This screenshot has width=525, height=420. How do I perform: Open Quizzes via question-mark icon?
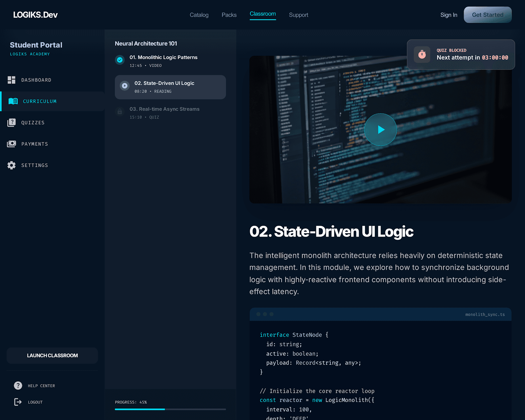click(11, 123)
